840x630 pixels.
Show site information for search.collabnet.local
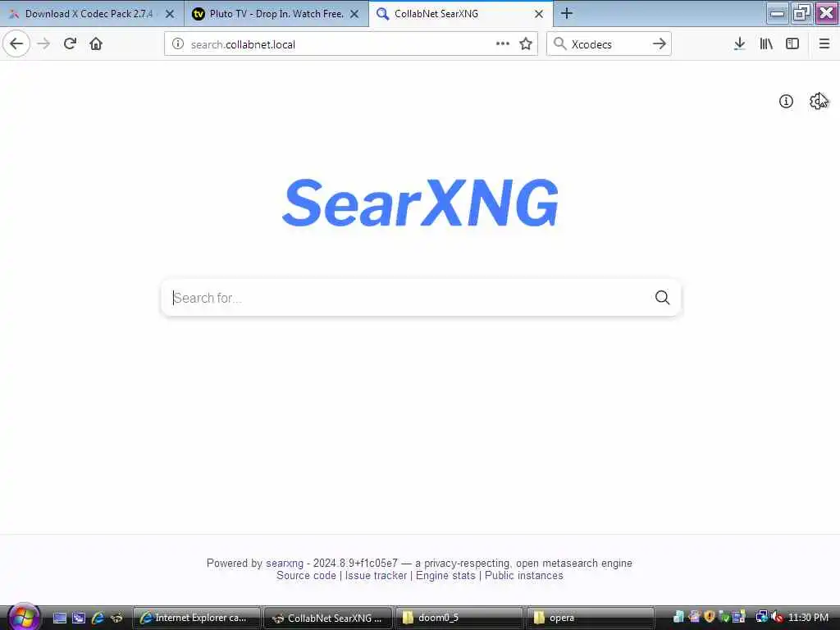tap(178, 44)
